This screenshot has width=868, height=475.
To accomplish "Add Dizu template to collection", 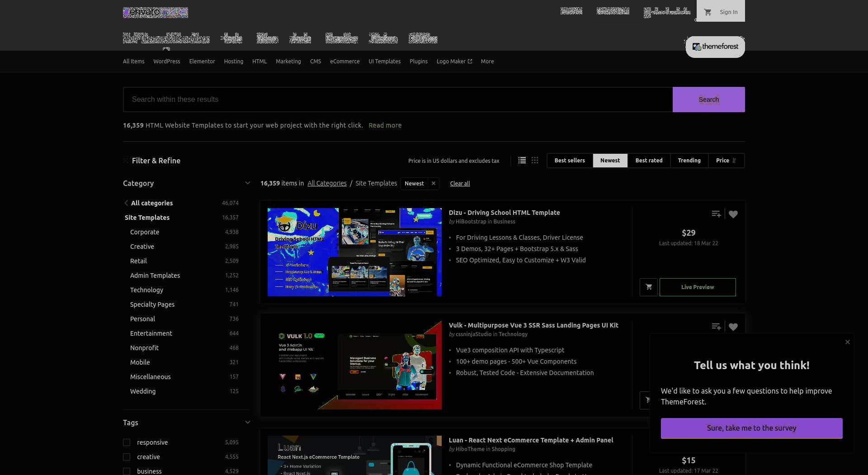I will tap(716, 214).
